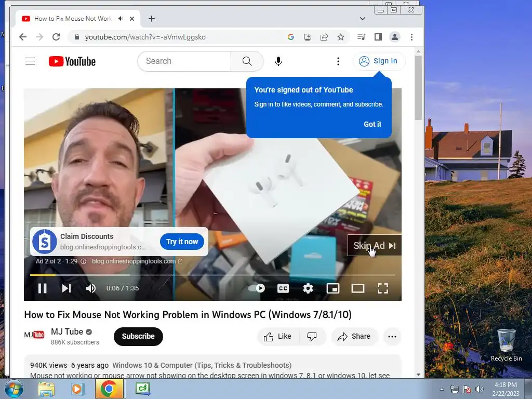Enter full screen mode
Image resolution: width=532 pixels, height=399 pixels.
point(383,288)
